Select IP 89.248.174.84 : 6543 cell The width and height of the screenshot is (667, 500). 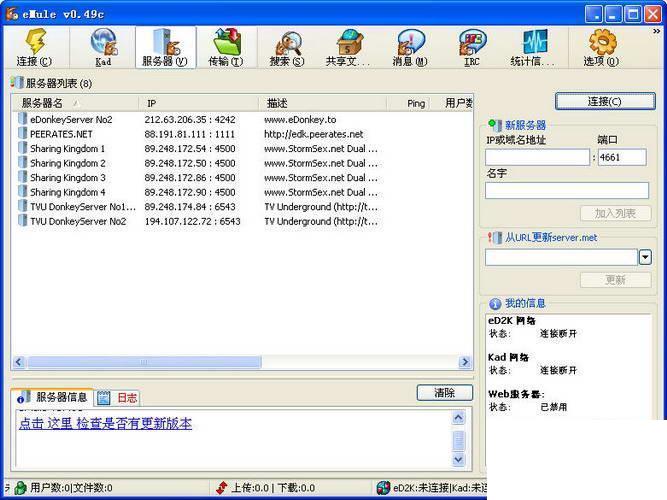pos(190,207)
